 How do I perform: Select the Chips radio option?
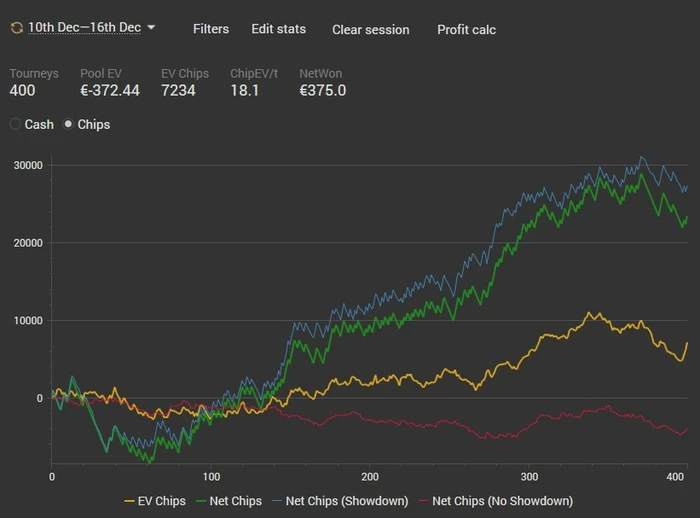[69, 125]
